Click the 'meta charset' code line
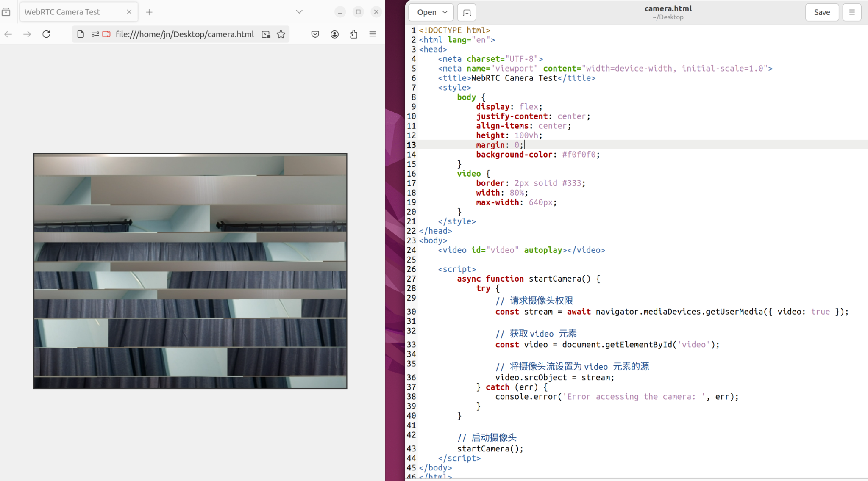Image resolution: width=868 pixels, height=481 pixels. tap(490, 59)
